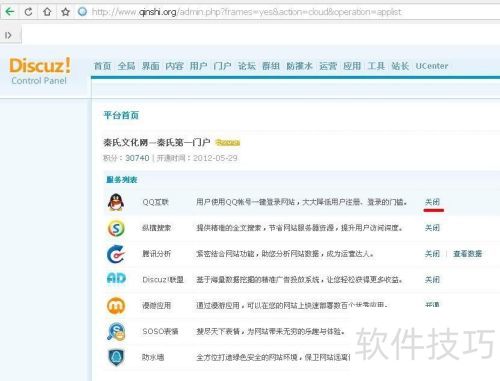Open the 运营 menu
This screenshot has height=381, width=500.
click(x=328, y=66)
